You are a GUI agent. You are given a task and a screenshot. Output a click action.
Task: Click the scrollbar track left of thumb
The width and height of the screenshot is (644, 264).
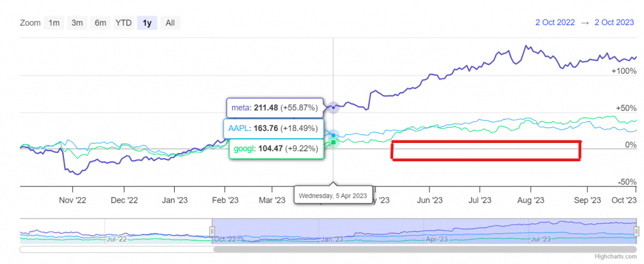click(116, 250)
